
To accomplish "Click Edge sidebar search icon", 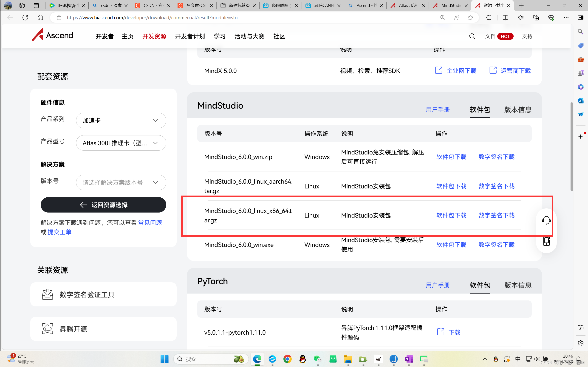I will (580, 31).
